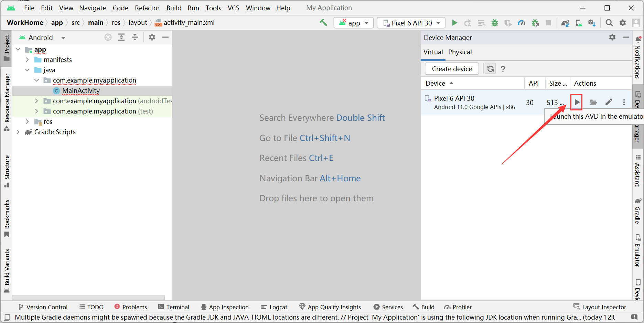Sync project with Gradle files icon
Image resolution: width=644 pixels, height=323 pixels.
[565, 23]
